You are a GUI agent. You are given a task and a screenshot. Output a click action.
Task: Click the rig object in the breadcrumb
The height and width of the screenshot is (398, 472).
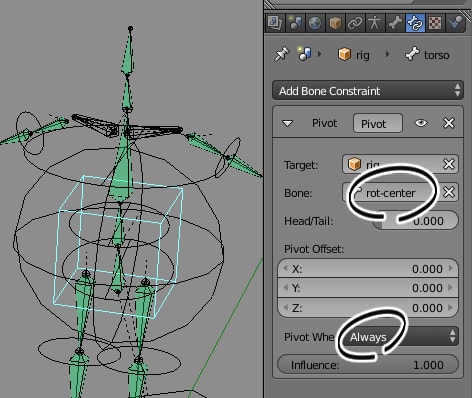pyautogui.click(x=354, y=54)
